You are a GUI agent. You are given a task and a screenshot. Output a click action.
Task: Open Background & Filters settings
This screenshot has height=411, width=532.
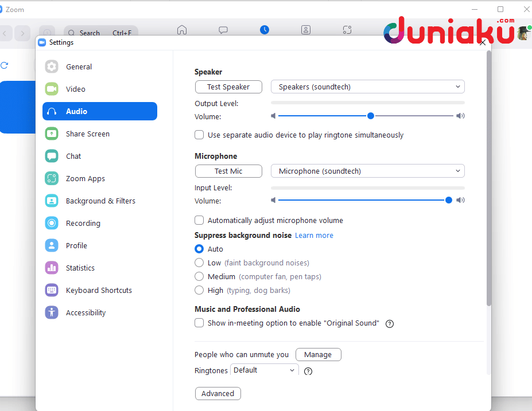pos(100,201)
